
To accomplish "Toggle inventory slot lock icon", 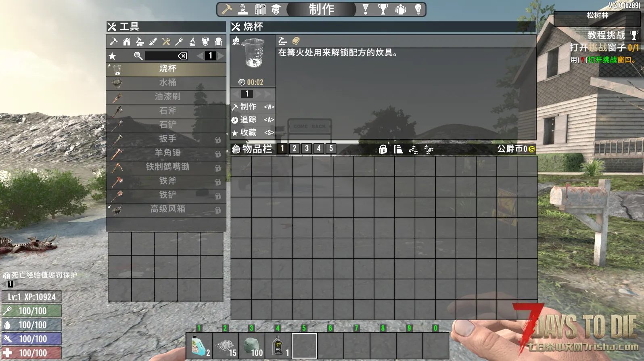I will tap(383, 149).
